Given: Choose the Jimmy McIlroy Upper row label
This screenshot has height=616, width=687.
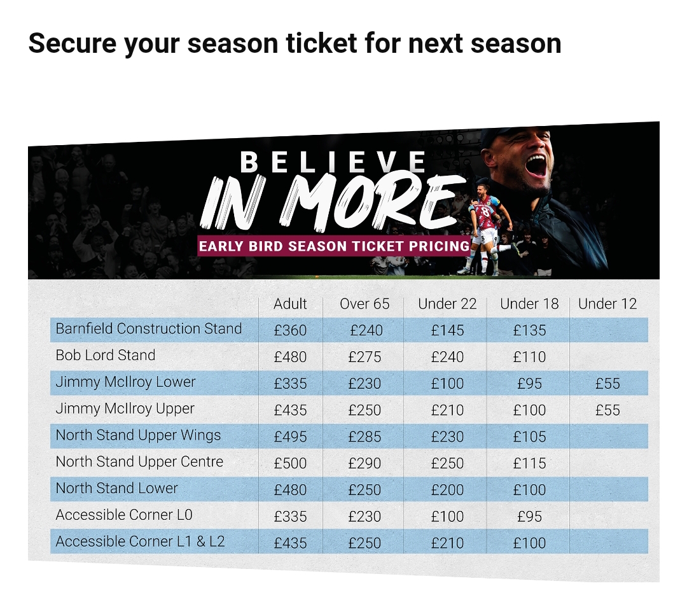Looking at the screenshot, I should pos(125,409).
